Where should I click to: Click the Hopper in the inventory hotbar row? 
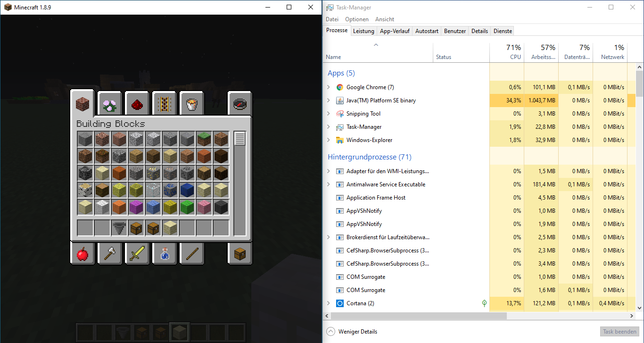119,228
